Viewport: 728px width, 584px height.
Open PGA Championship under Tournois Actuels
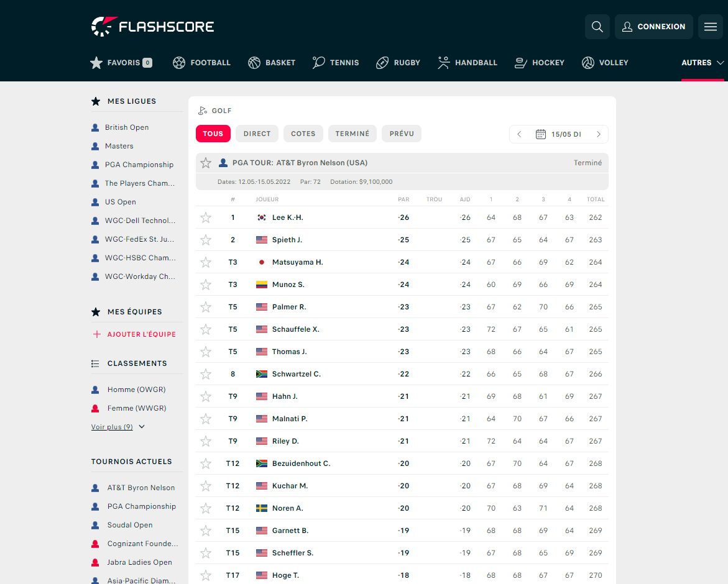142,506
